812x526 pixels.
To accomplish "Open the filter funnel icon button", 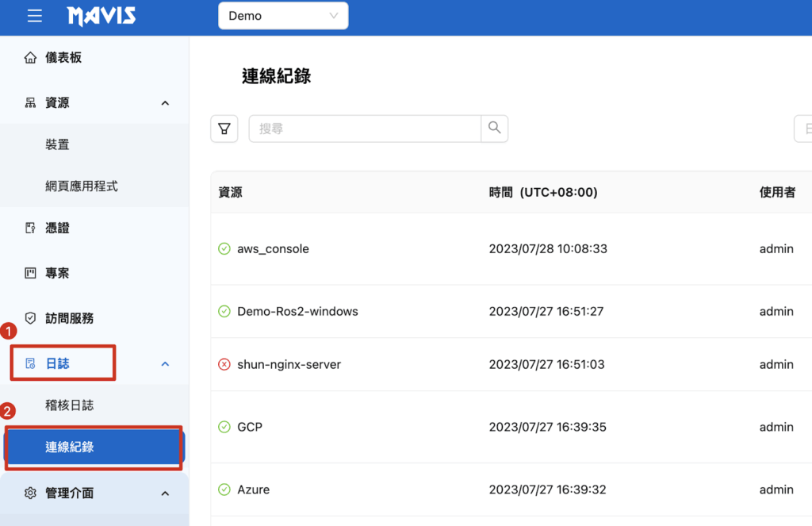I will pos(224,129).
